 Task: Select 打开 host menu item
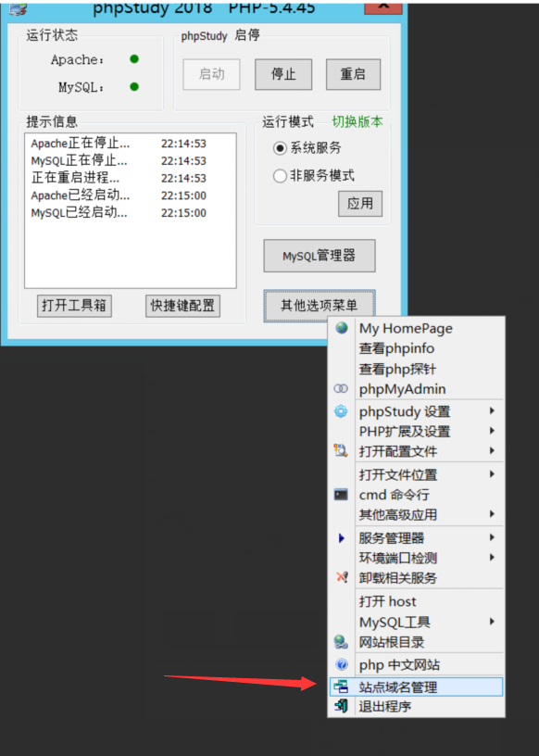[417, 601]
